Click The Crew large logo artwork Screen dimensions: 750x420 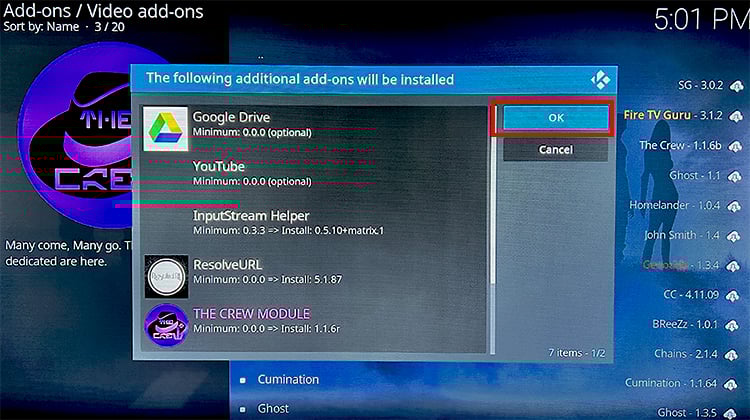pos(74,134)
